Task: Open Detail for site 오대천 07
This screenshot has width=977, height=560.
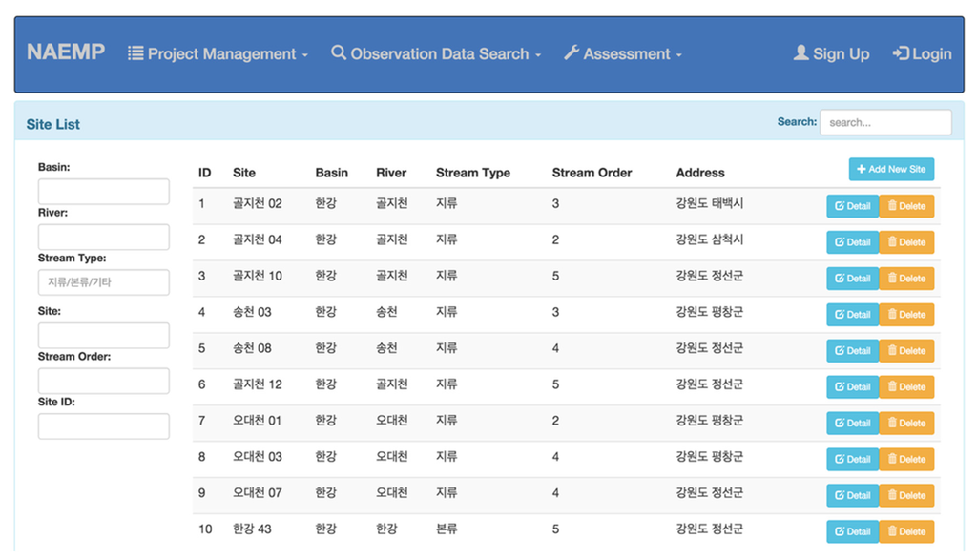Action: pyautogui.click(x=852, y=495)
